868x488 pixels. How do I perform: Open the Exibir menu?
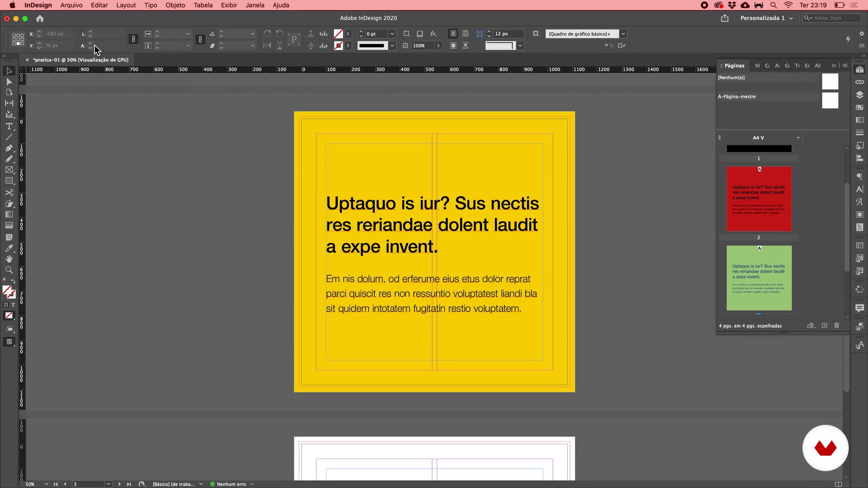229,5
